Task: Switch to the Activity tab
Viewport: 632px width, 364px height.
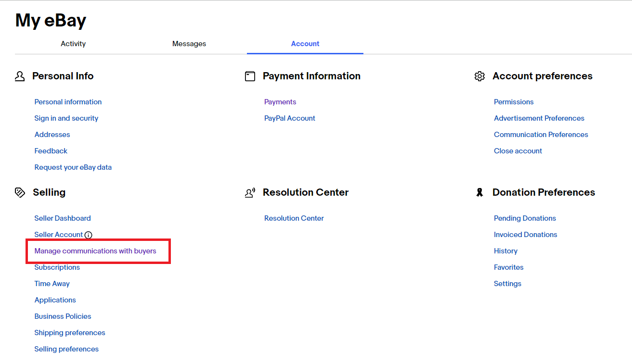Action: (x=73, y=44)
